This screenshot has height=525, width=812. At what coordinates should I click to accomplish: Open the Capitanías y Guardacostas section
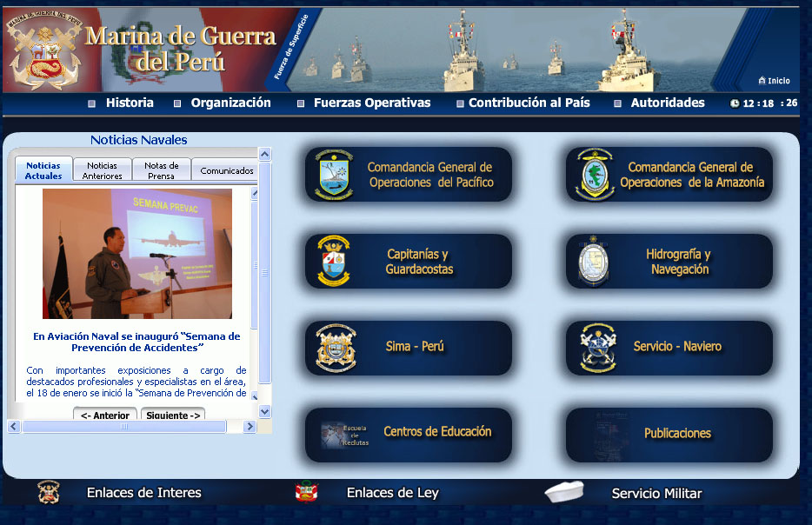coord(408,261)
